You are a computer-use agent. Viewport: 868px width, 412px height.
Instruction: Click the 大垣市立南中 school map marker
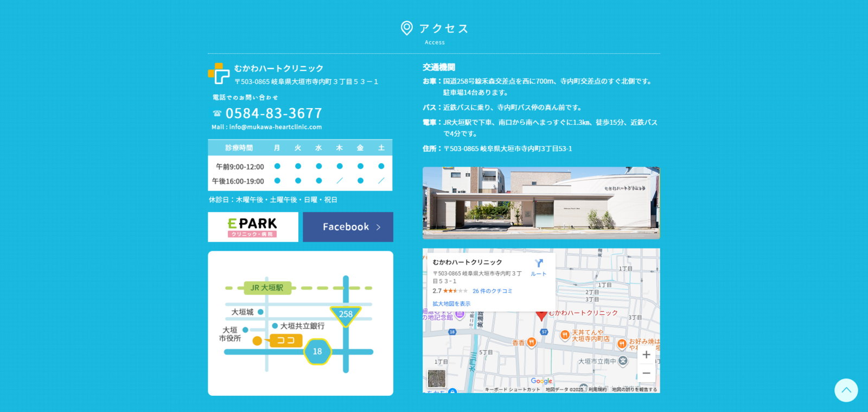623,361
